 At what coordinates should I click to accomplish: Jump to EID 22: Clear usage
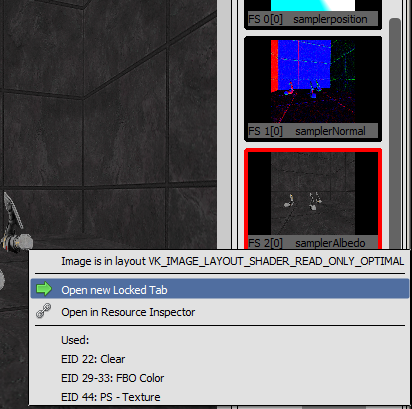pyautogui.click(x=93, y=359)
